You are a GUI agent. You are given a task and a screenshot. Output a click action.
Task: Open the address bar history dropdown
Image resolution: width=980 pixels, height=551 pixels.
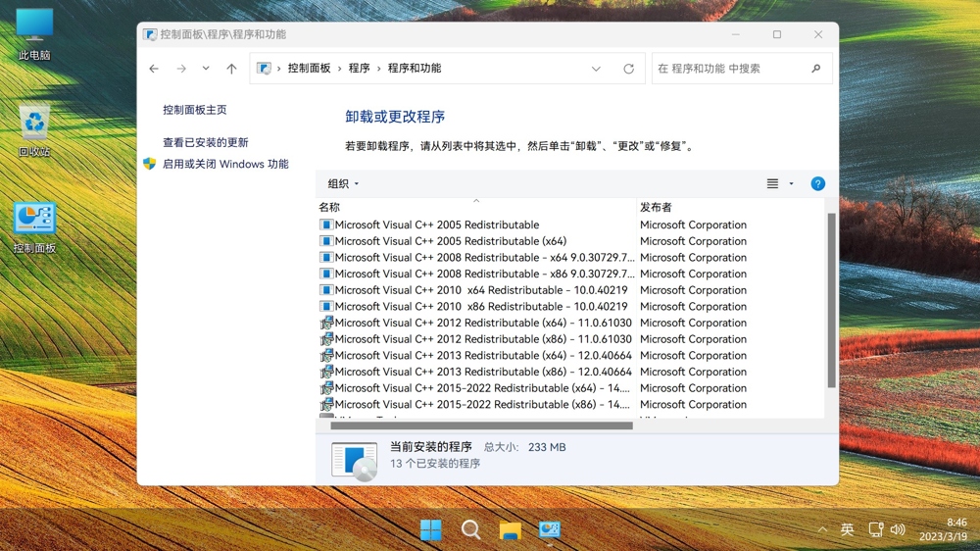596,69
